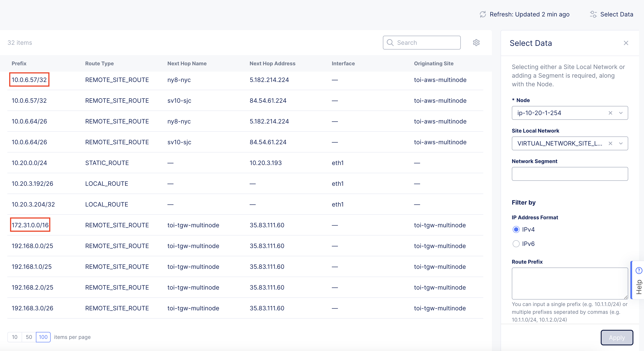Show 100 items per page

pos(43,337)
